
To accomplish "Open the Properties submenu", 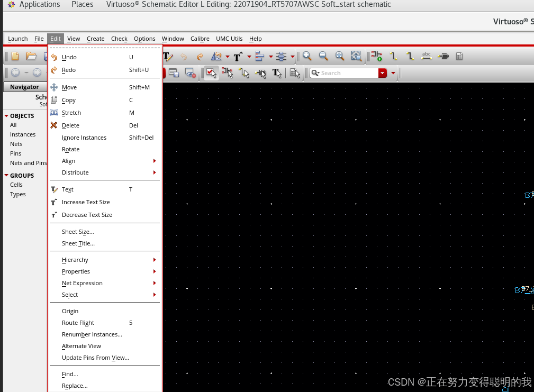I will pyautogui.click(x=105, y=271).
